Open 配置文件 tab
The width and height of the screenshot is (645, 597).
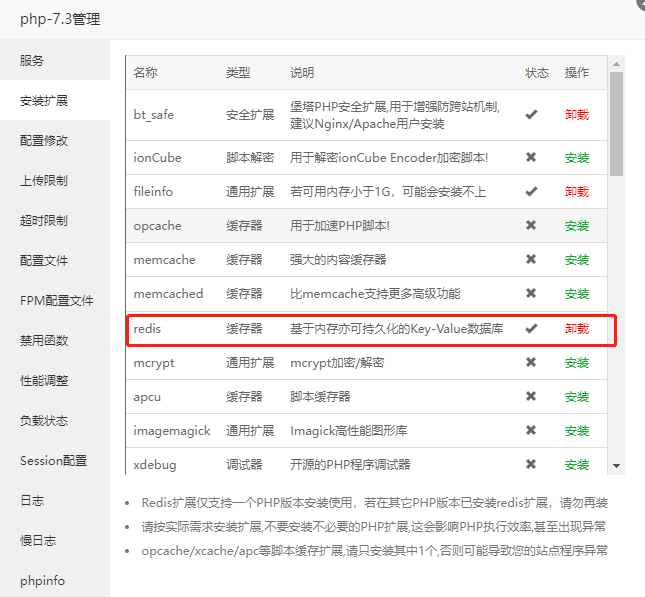tap(55, 260)
